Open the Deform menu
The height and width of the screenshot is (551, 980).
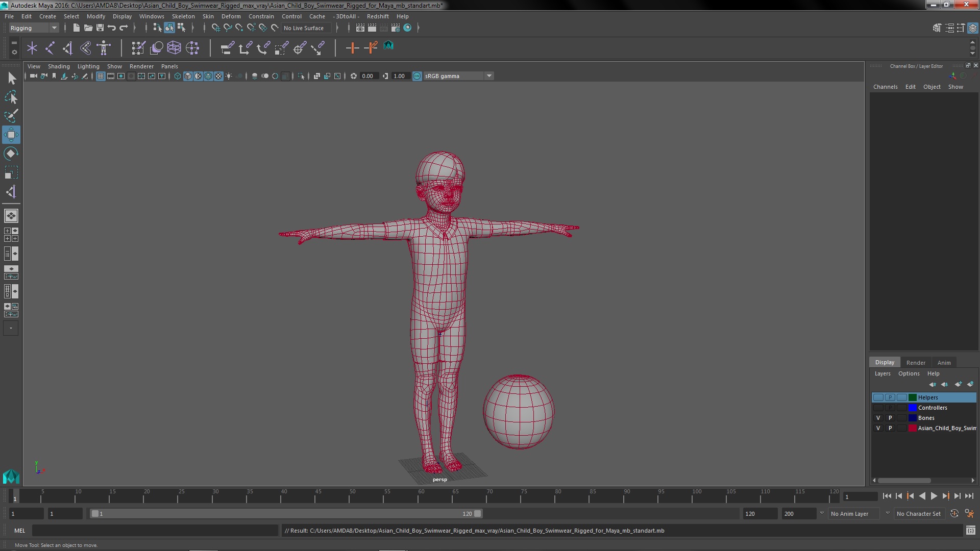click(231, 16)
